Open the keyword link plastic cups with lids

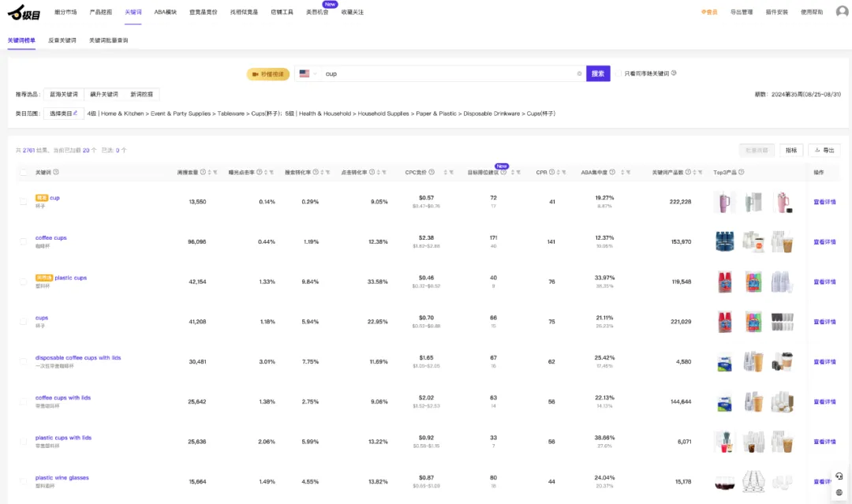[64, 438]
